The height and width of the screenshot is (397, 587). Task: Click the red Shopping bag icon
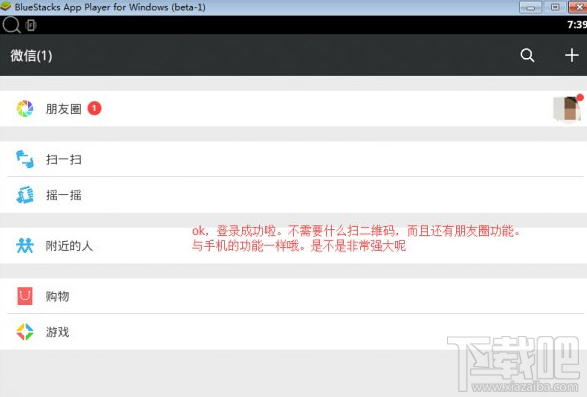click(25, 296)
